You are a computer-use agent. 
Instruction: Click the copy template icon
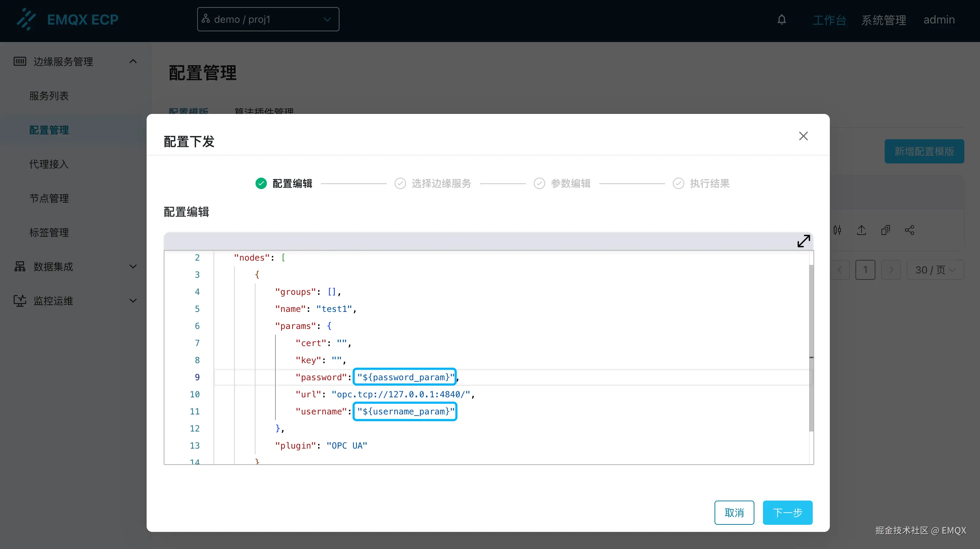(885, 230)
